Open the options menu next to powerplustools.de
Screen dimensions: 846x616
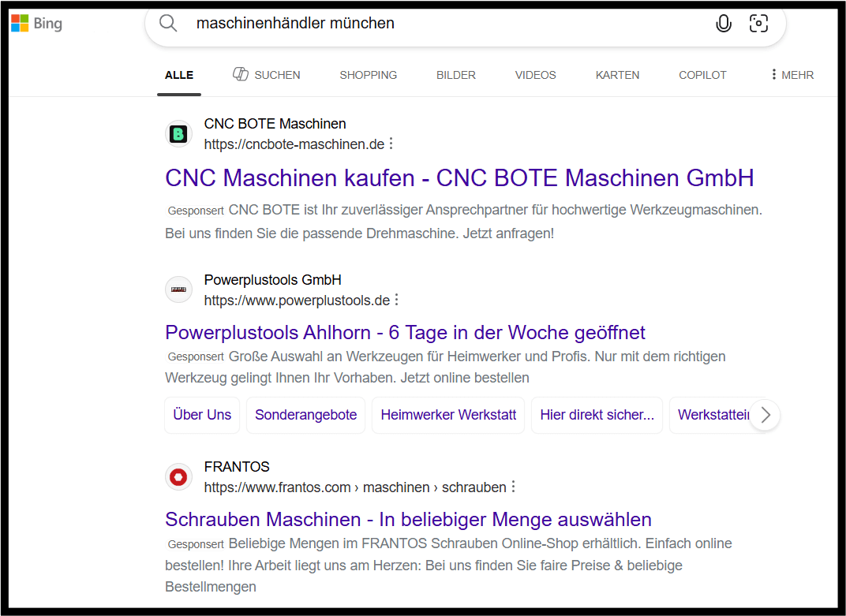point(397,300)
